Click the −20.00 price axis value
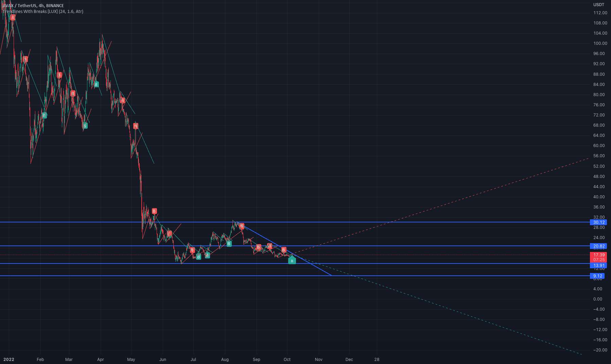The image size is (611, 364). [x=600, y=350]
